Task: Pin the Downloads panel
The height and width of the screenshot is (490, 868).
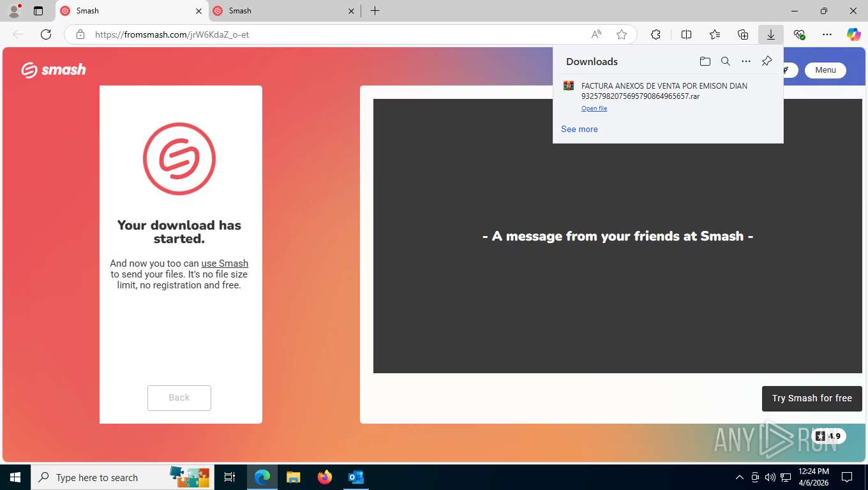Action: pos(767,61)
